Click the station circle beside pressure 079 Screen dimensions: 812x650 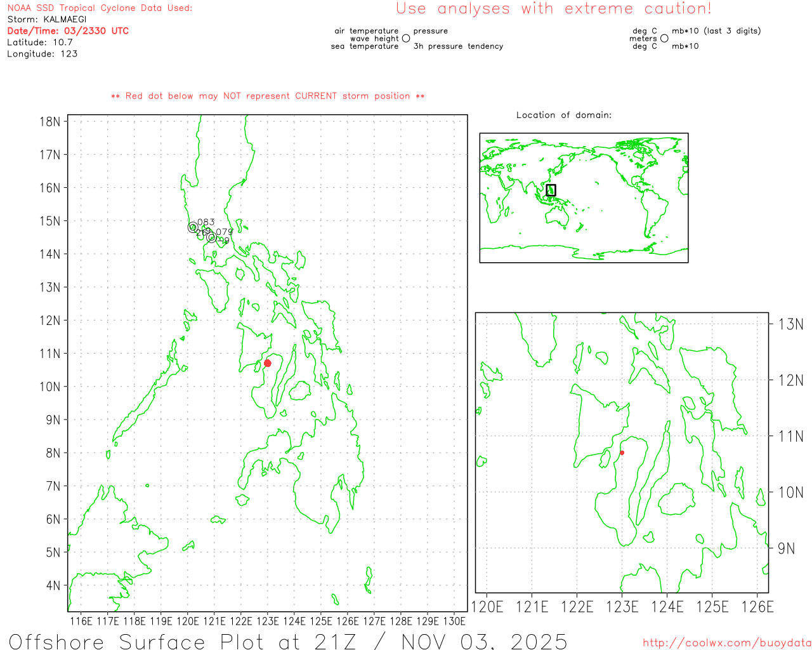click(x=211, y=237)
